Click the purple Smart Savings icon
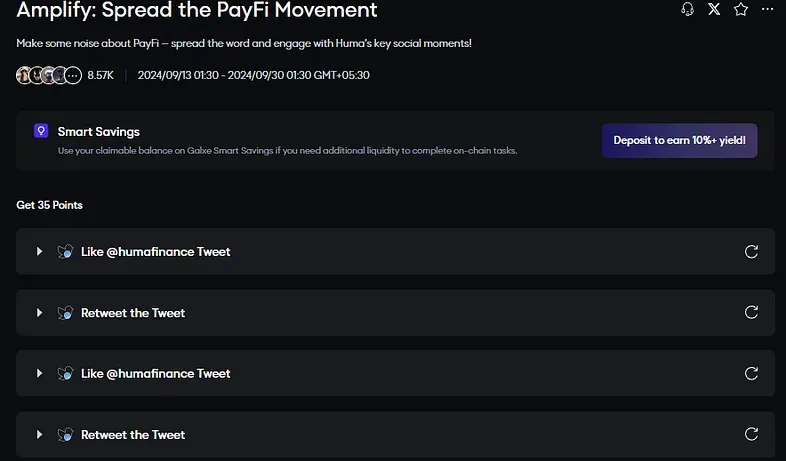The width and height of the screenshot is (786, 461). [x=41, y=131]
